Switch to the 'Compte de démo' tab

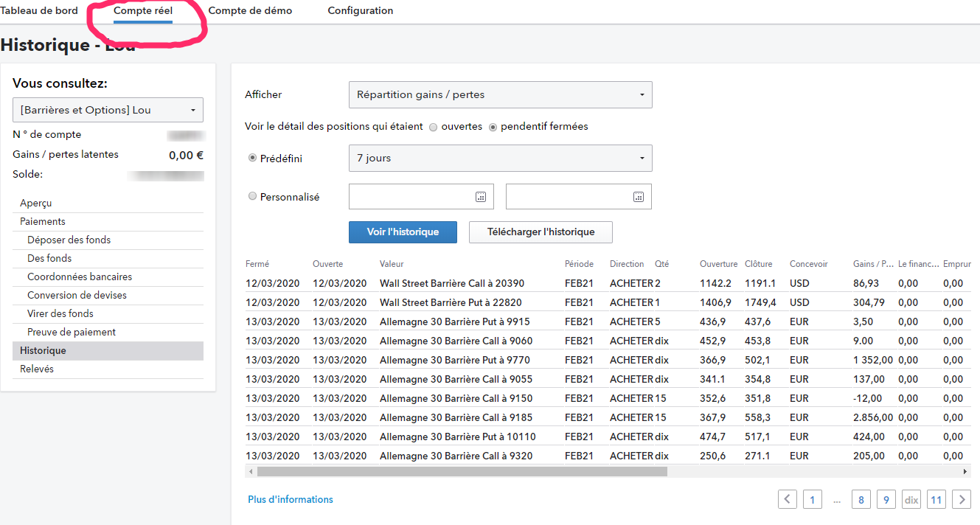[250, 11]
